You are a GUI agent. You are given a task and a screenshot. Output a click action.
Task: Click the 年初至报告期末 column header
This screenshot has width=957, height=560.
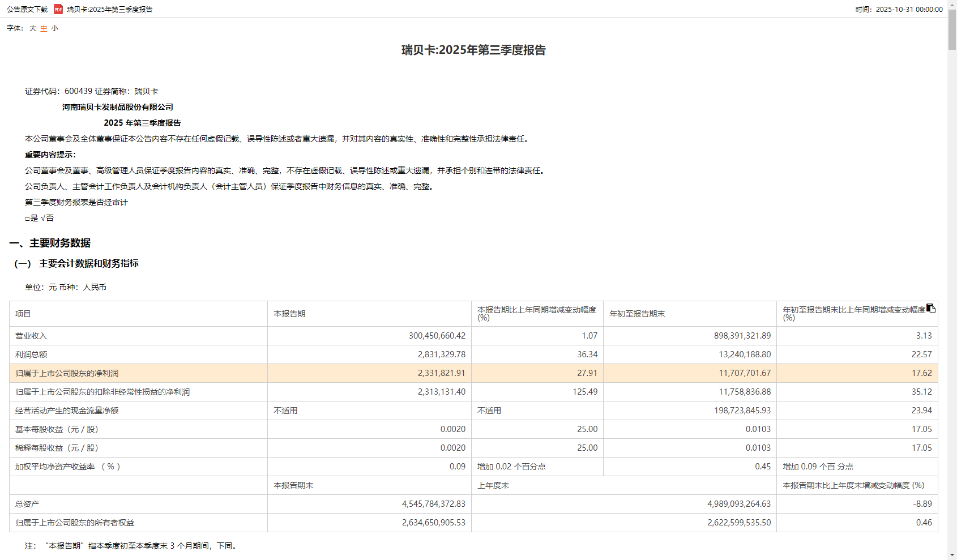point(637,314)
